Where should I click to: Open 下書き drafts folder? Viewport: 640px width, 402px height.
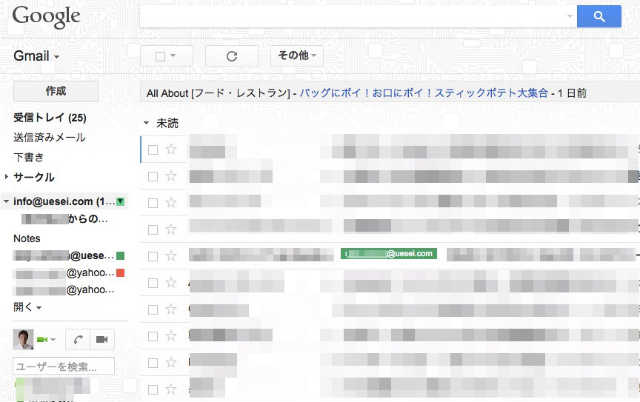(29, 157)
